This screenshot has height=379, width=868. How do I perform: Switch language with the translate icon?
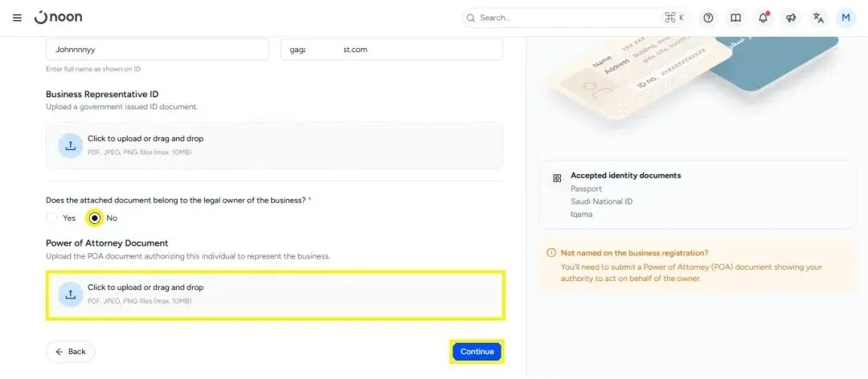(x=818, y=18)
